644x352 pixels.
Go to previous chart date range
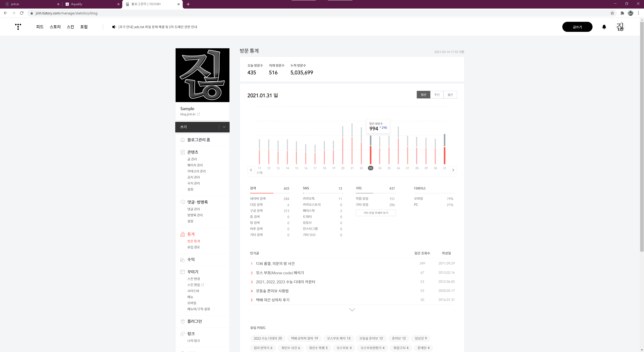251,170
